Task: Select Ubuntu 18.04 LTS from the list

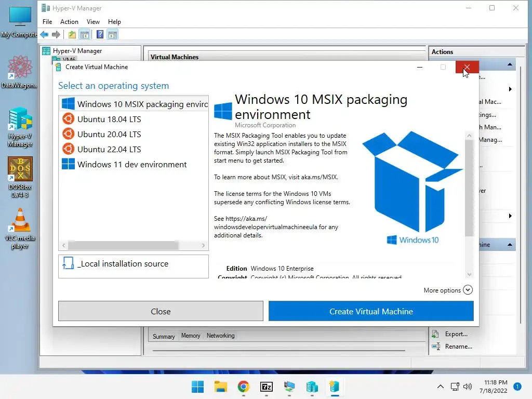Action: coord(134,119)
